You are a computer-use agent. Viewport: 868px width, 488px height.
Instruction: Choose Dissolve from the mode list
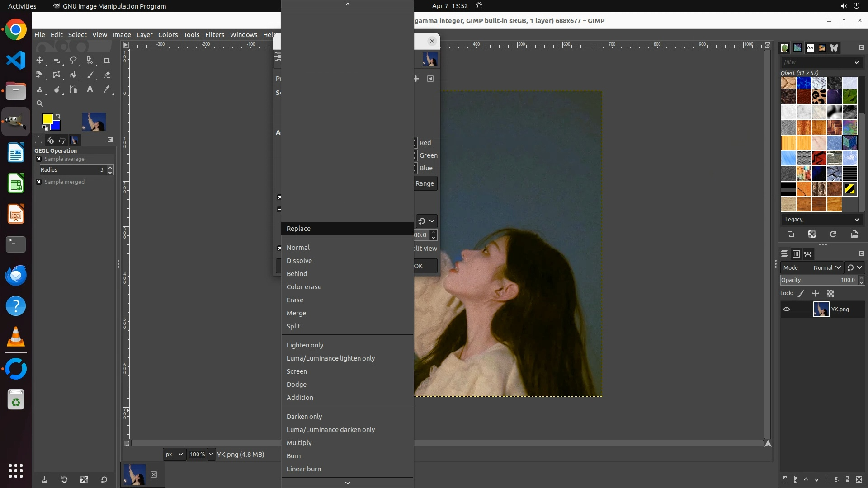tap(299, 261)
